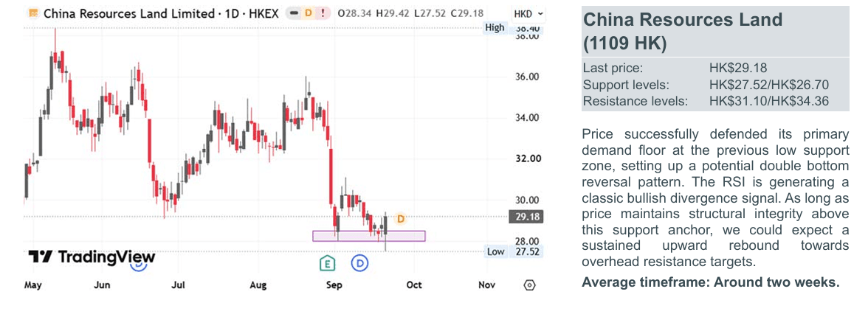
Task: Click the Jun label on time axis
Action: [103, 285]
